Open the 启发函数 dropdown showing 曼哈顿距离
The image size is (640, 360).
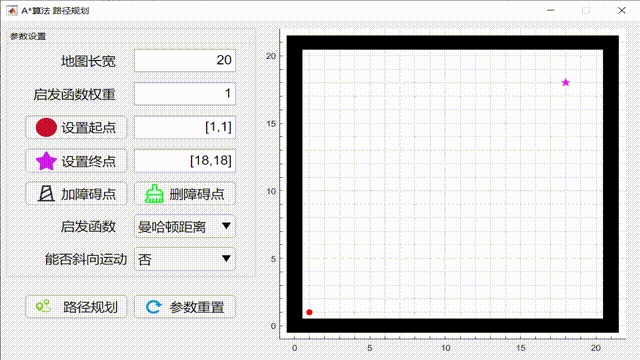185,226
